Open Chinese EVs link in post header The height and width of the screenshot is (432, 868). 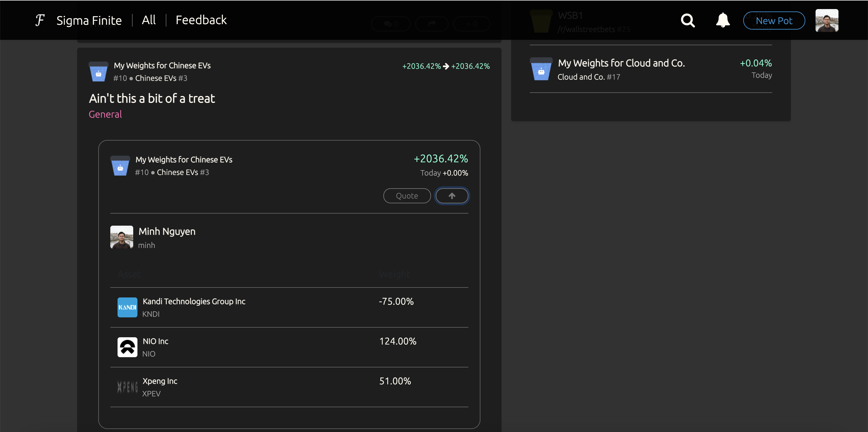[x=156, y=78]
